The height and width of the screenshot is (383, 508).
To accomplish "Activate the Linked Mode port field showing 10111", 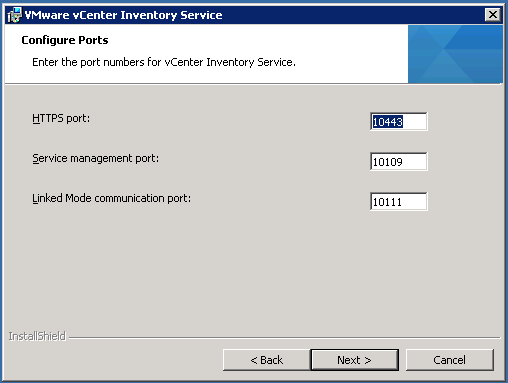I will (x=398, y=202).
